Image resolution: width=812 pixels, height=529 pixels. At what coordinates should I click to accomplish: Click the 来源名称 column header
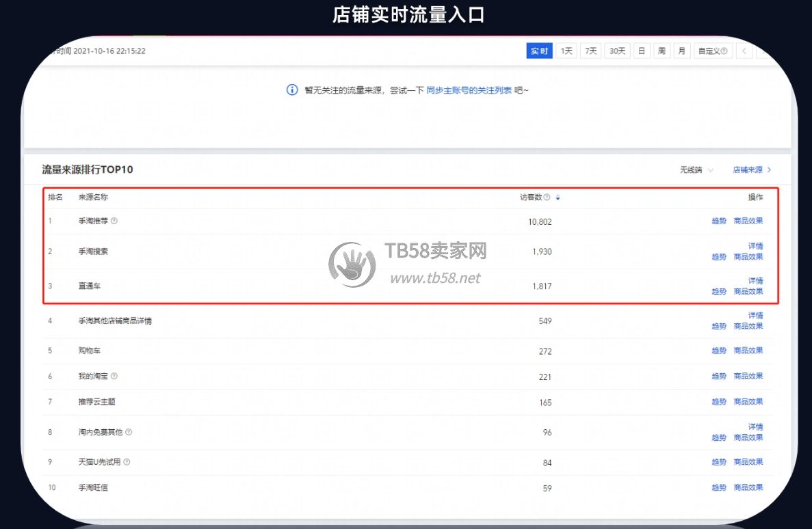click(93, 198)
